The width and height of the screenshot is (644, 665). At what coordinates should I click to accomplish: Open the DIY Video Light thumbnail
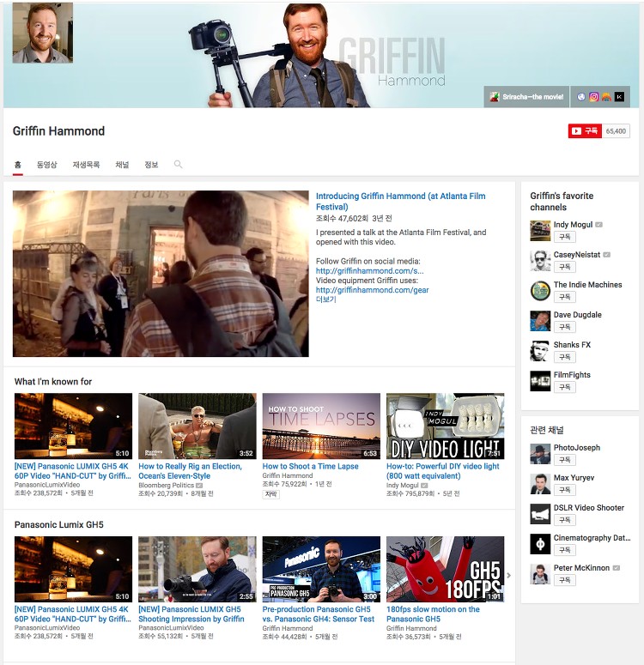coord(446,426)
